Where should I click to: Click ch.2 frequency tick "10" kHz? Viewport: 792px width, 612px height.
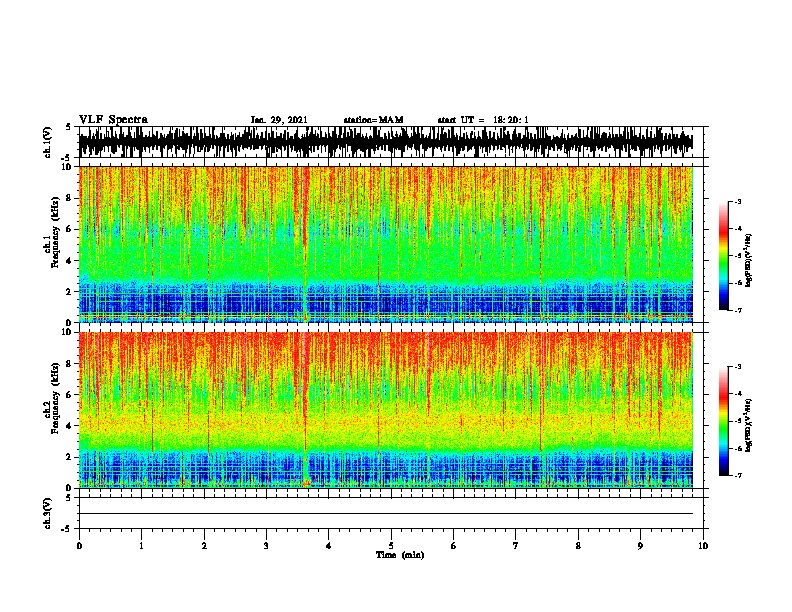click(67, 332)
